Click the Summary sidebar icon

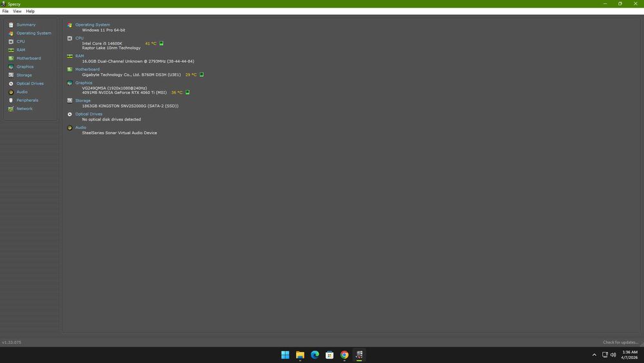11,25
